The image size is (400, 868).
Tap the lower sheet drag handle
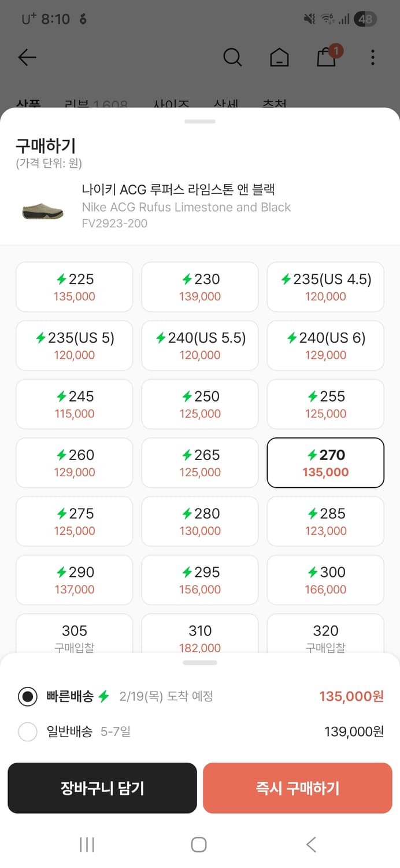click(x=199, y=662)
